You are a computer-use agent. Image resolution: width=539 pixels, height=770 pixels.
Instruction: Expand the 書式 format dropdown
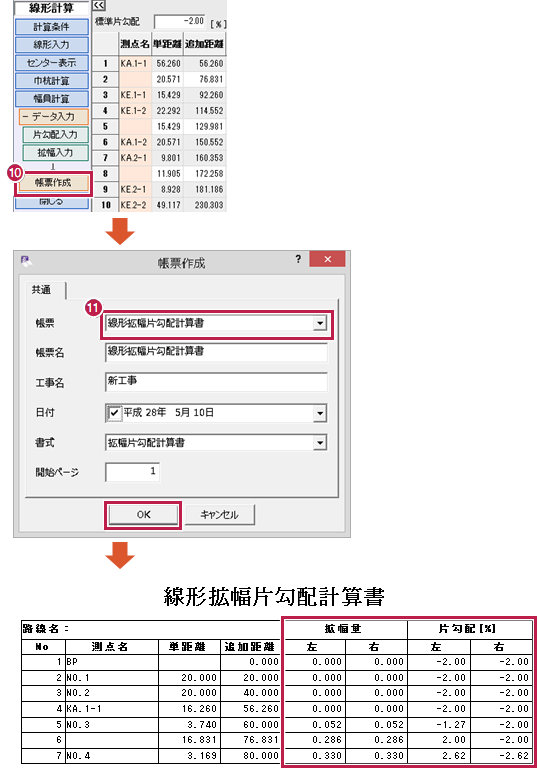pos(320,443)
